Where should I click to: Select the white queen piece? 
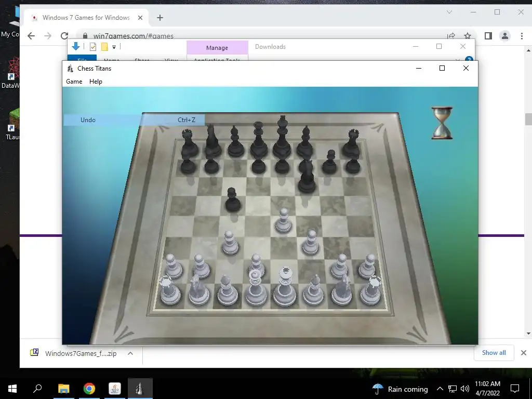point(256,288)
